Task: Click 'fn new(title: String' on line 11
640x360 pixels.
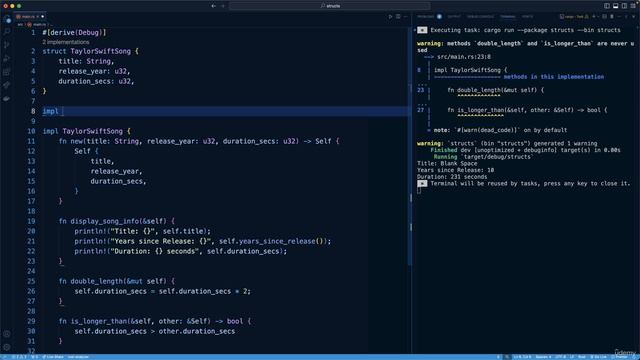Action: 99,141
